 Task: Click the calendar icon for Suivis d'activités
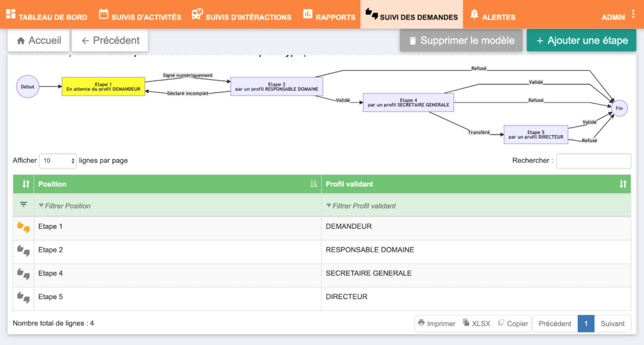point(104,14)
